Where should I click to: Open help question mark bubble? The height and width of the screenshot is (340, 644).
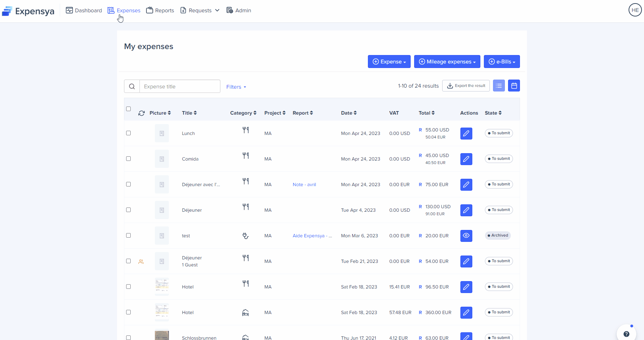click(x=626, y=334)
